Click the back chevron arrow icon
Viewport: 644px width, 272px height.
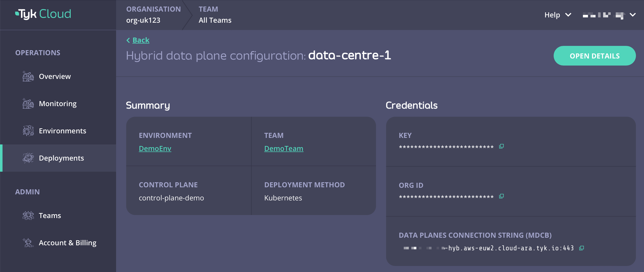pyautogui.click(x=128, y=40)
